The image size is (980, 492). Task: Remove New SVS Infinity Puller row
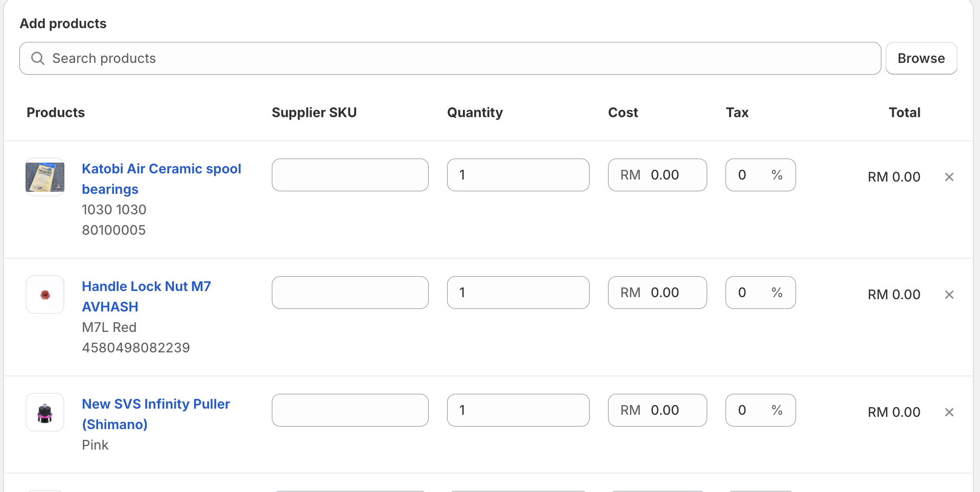949,412
